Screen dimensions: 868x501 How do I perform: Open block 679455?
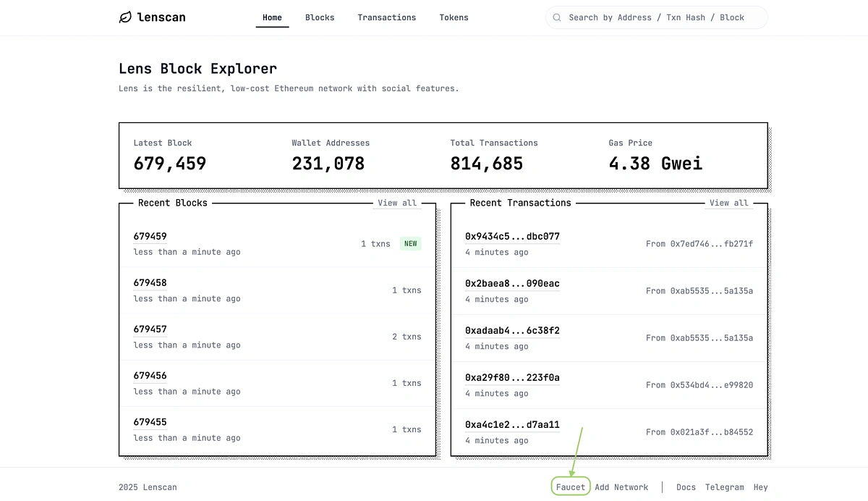[150, 422]
